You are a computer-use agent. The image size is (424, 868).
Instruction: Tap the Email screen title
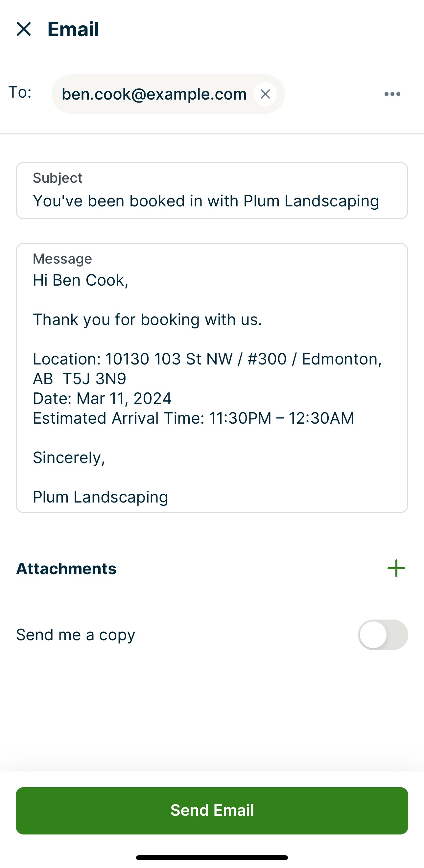pos(73,29)
